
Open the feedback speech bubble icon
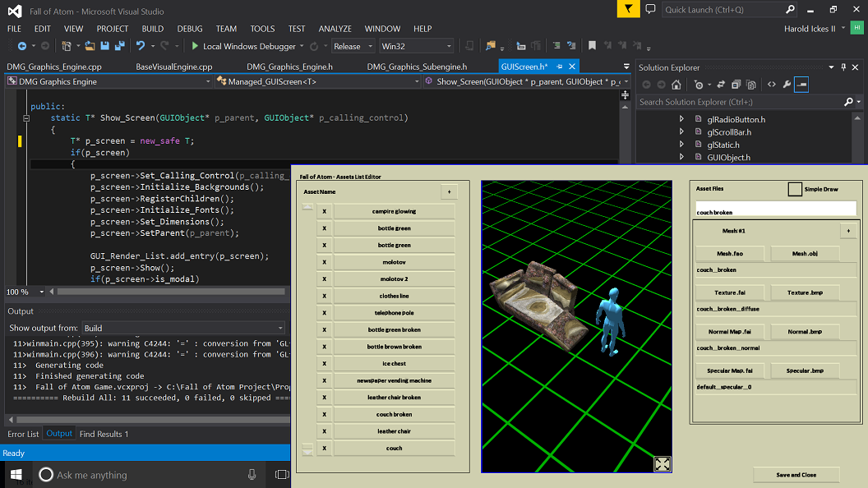[x=650, y=9]
